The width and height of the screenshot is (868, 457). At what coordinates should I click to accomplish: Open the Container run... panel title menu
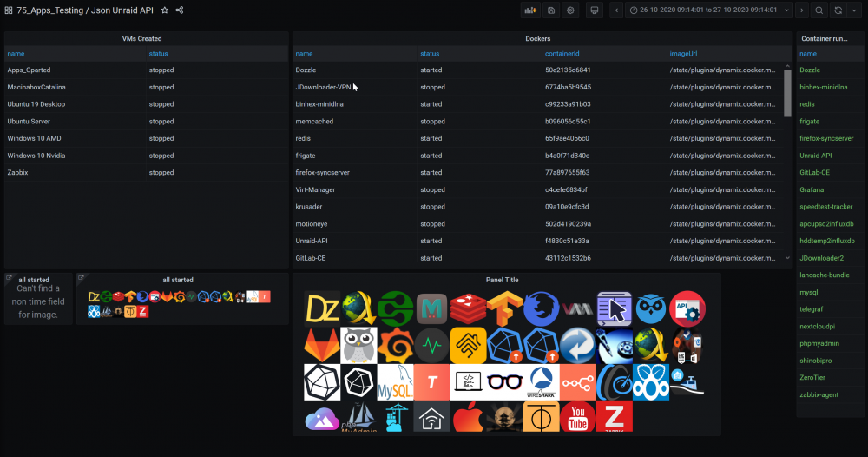[825, 39]
